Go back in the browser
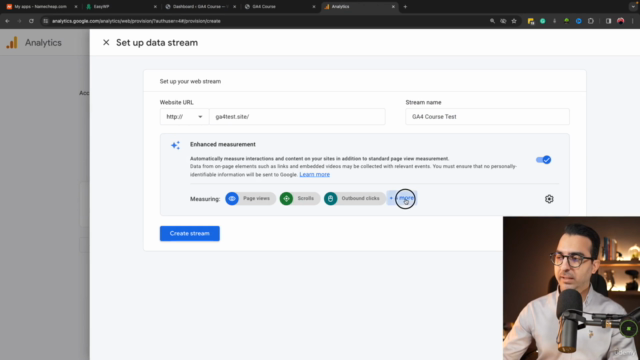The height and width of the screenshot is (360, 640). click(7, 21)
